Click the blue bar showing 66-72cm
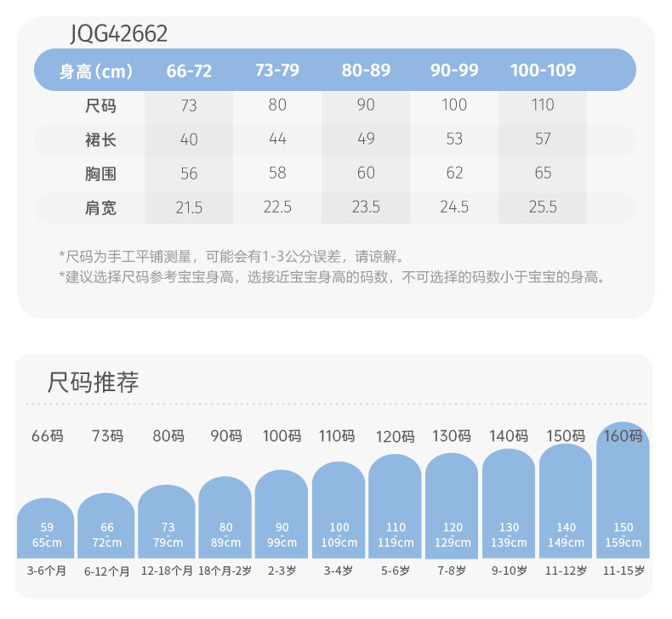 click(x=105, y=525)
